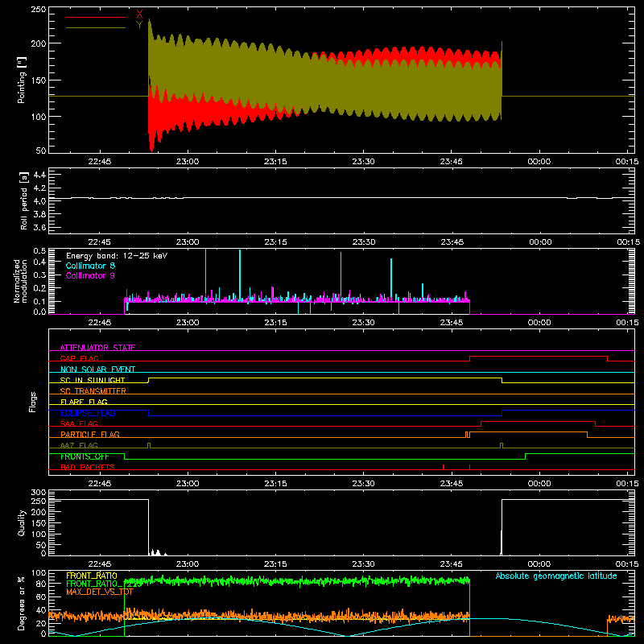
Task: Click the 'Degrees or %' axis title
Action: click(22, 604)
